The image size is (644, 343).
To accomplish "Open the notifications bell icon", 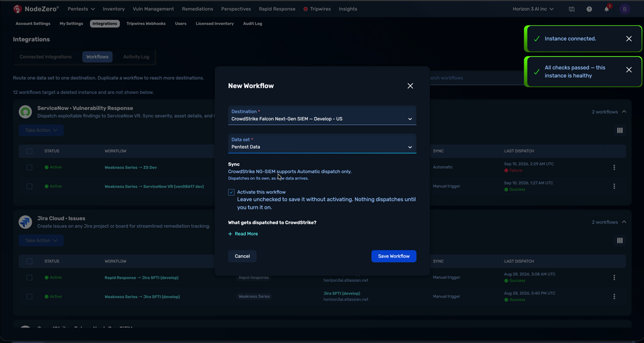I will (607, 9).
